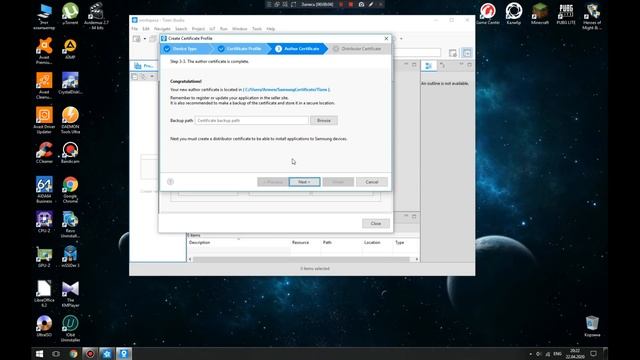Image resolution: width=640 pixels, height=360 pixels.
Task: Switch to the Project Explorer tab
Action: coord(144,66)
